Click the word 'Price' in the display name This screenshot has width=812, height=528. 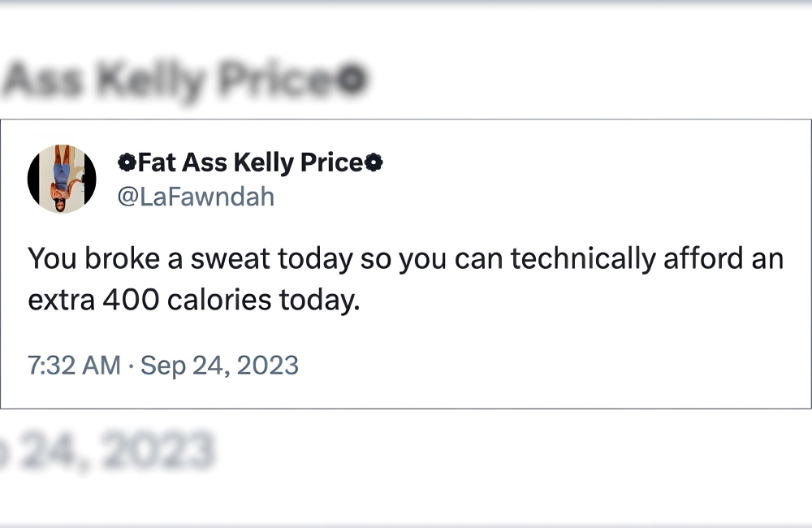coord(331,163)
